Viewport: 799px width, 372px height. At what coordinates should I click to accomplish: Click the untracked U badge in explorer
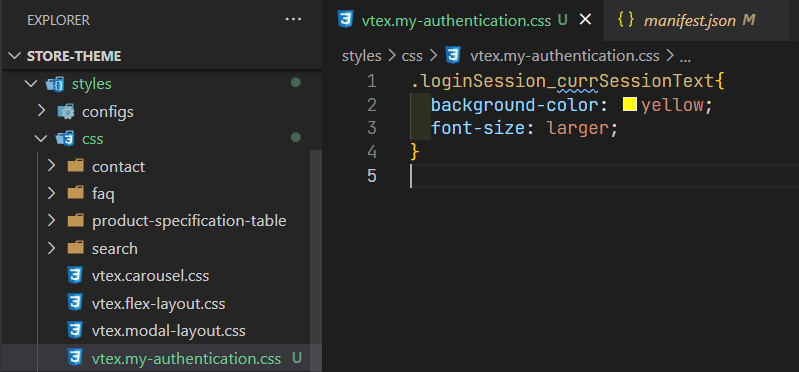(x=297, y=358)
